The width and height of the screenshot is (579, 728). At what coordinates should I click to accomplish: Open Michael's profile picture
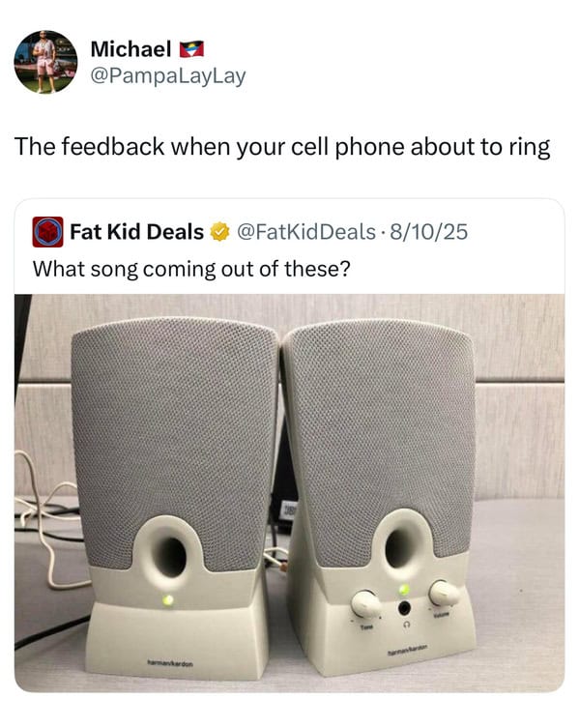pos(45,62)
